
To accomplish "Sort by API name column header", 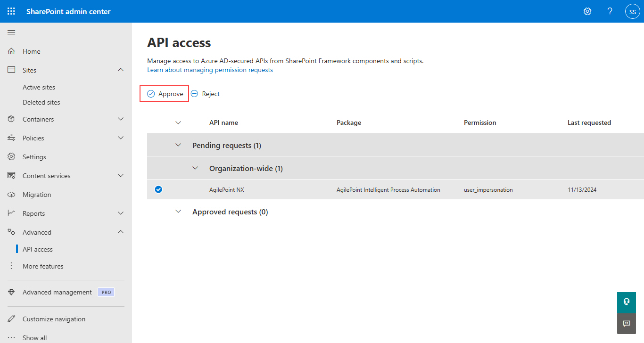I will (x=223, y=122).
